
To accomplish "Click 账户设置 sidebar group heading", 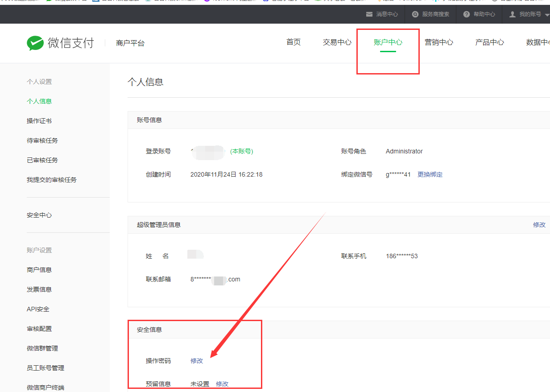I will (x=39, y=250).
